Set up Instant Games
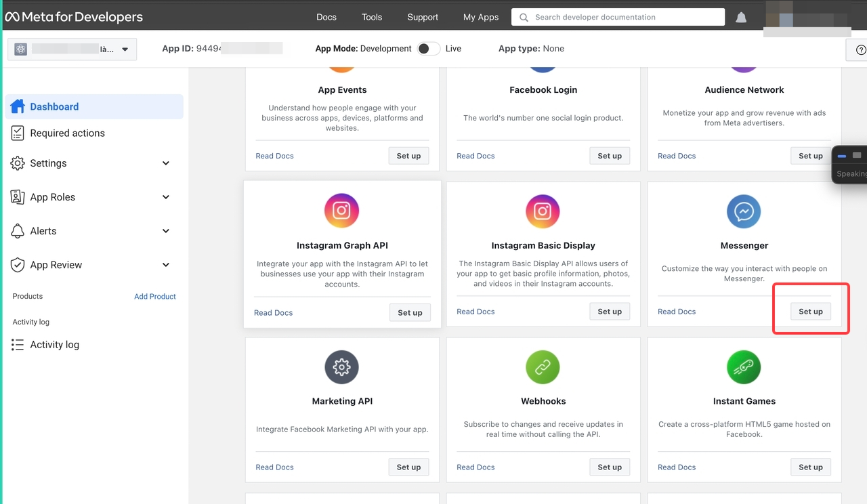The height and width of the screenshot is (504, 867). click(x=811, y=467)
